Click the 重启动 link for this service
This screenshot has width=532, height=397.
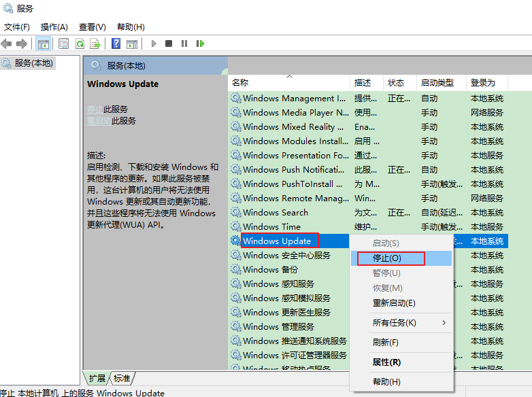[99, 121]
